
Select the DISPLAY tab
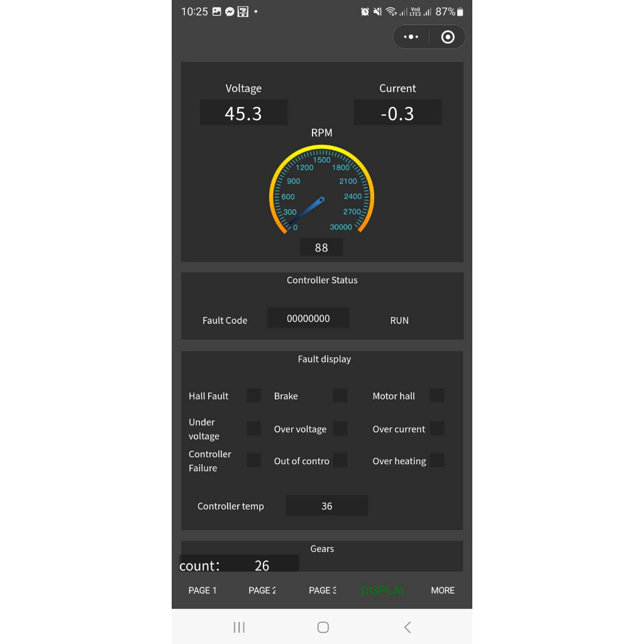point(383,590)
